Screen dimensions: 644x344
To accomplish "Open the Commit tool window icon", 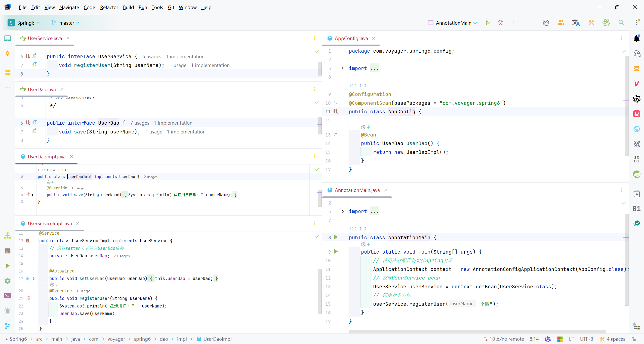I will point(8,53).
